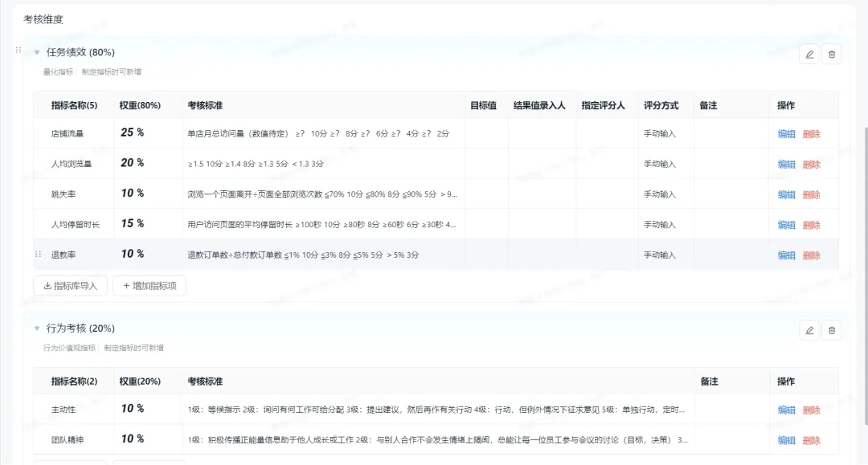The height and width of the screenshot is (465, 868).
Task: Click the edit pencil icon for 行为考核 section
Action: 809,330
